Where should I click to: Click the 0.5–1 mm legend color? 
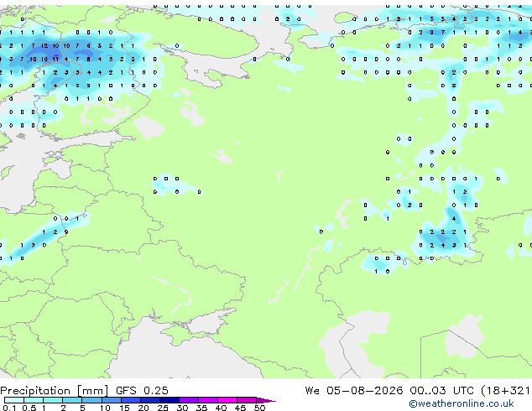click(x=34, y=400)
